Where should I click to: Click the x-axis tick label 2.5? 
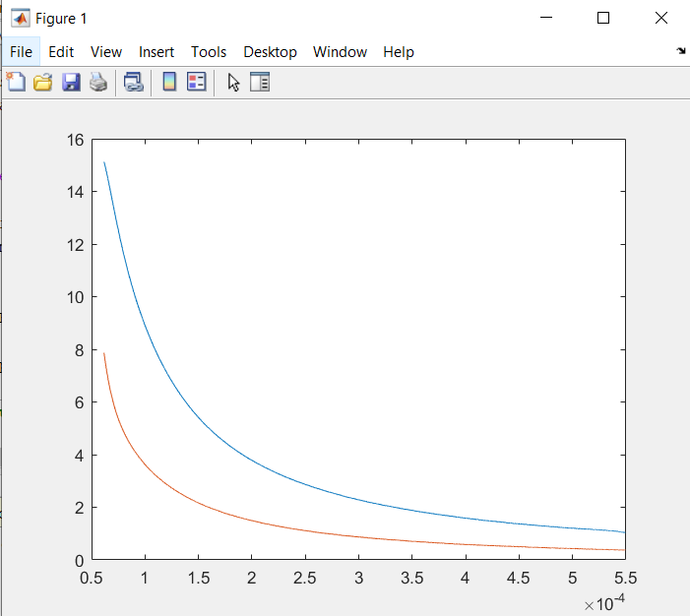305,578
